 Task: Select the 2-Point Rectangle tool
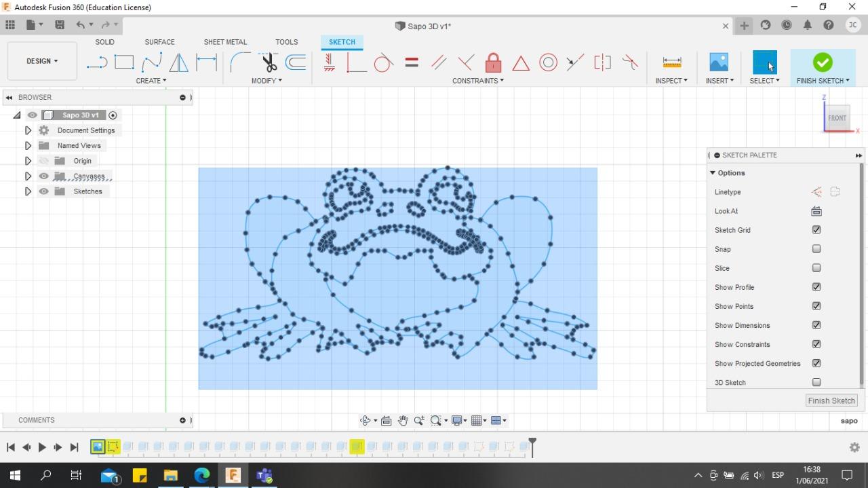(x=124, y=62)
